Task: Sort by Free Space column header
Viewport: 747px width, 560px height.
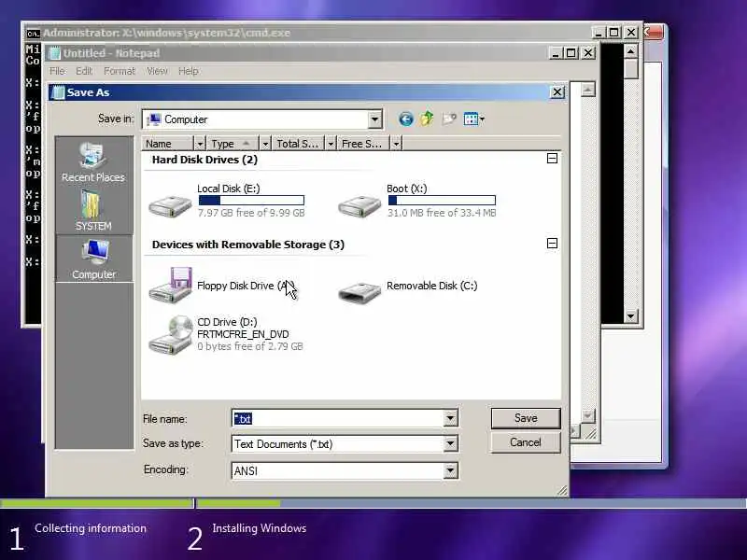Action: pyautogui.click(x=364, y=144)
